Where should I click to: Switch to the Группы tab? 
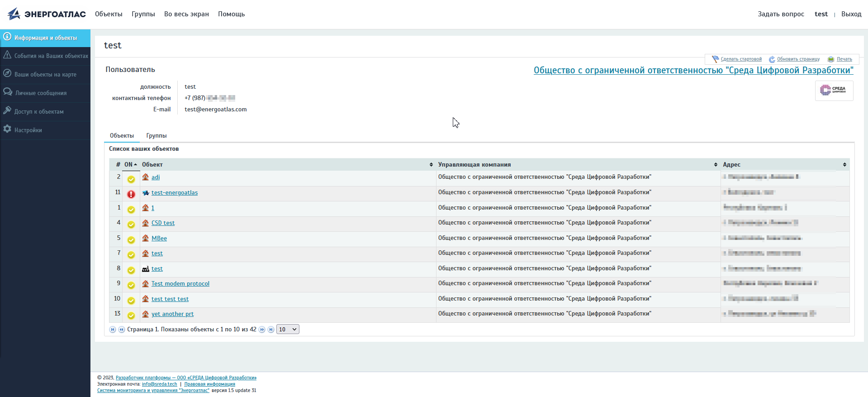tap(157, 136)
